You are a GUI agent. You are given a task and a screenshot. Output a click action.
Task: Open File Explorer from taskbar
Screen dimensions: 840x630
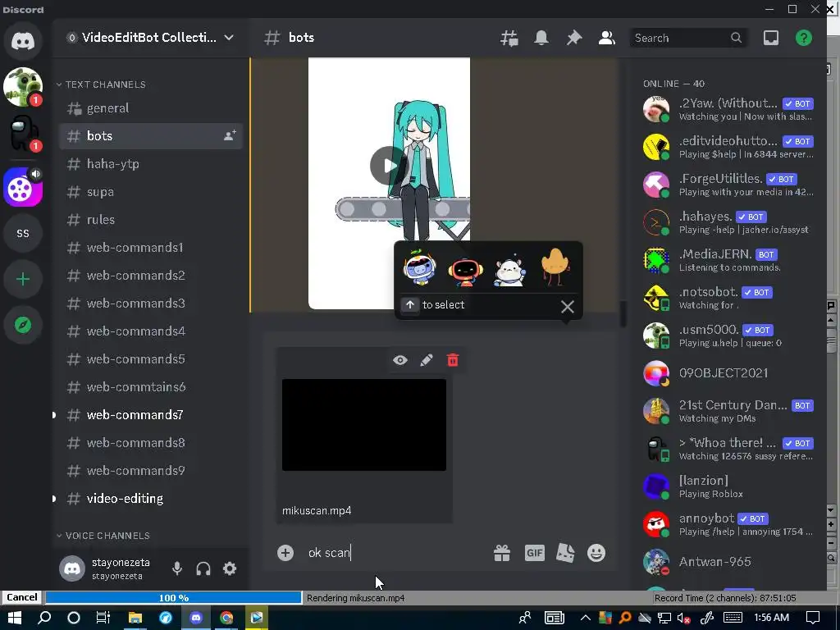pyautogui.click(x=135, y=618)
